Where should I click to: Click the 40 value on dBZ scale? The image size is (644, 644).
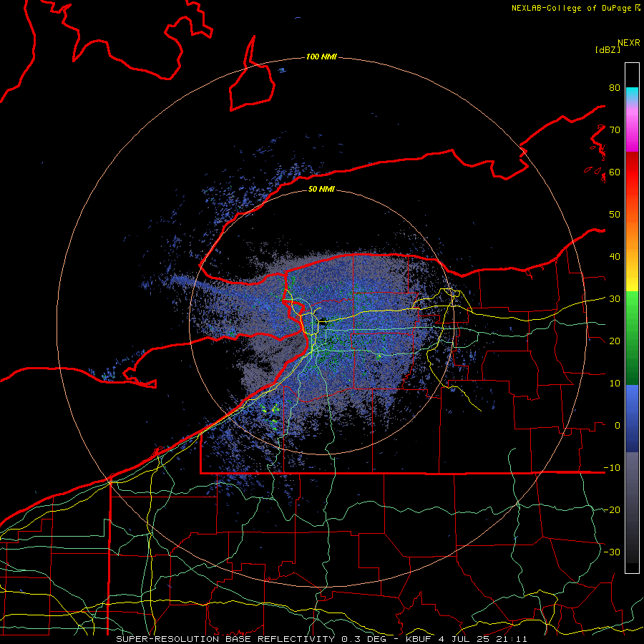tap(615, 257)
